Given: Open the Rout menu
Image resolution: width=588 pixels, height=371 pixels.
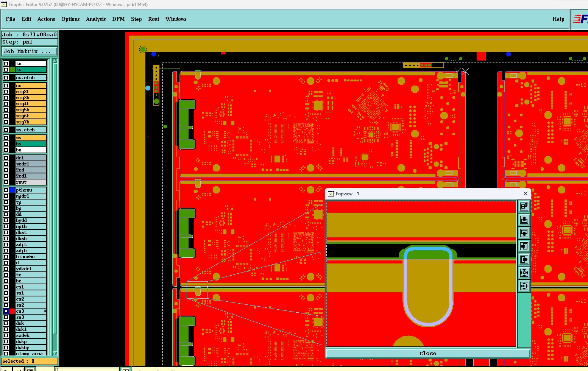Looking at the screenshot, I should click(x=154, y=19).
